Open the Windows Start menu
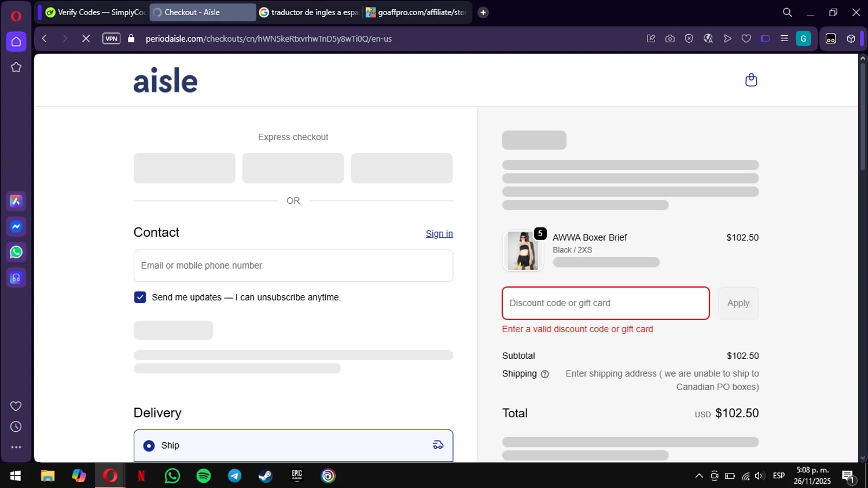The width and height of the screenshot is (868, 488). click(16, 476)
